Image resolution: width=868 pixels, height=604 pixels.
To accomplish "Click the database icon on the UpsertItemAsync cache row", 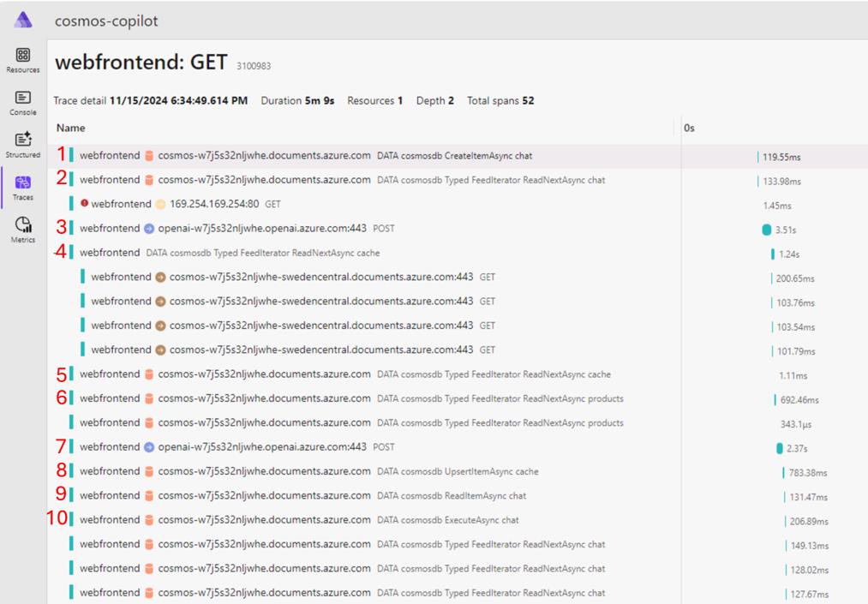I will pyautogui.click(x=149, y=471).
